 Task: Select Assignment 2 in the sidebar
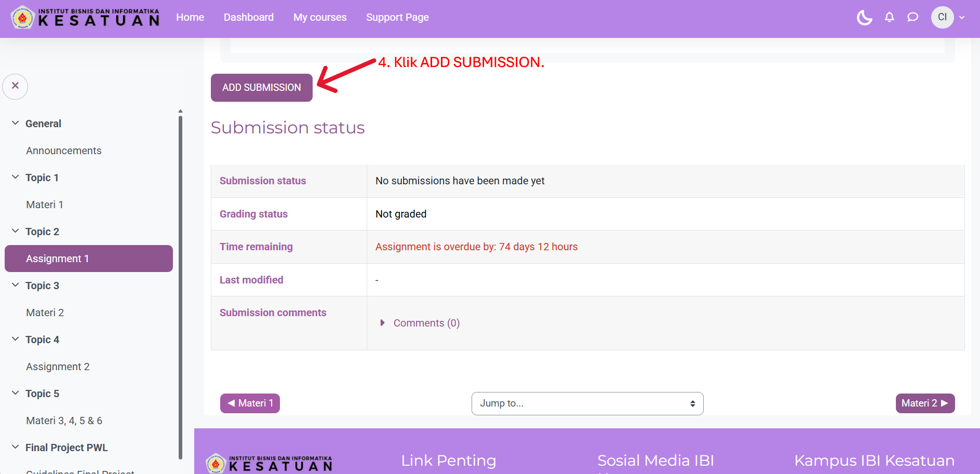pyautogui.click(x=58, y=367)
